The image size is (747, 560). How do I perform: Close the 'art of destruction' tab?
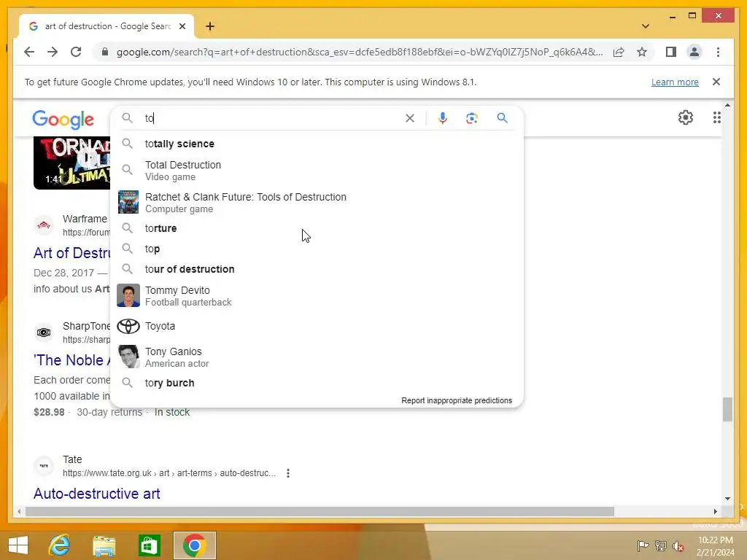182,26
